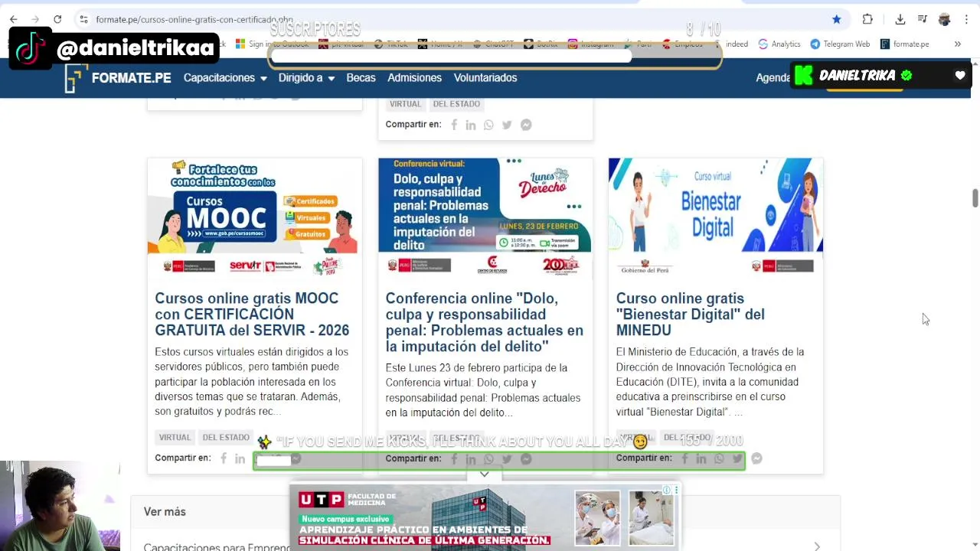Click the FORMATE.PE logo
980x551 pixels.
(118, 78)
